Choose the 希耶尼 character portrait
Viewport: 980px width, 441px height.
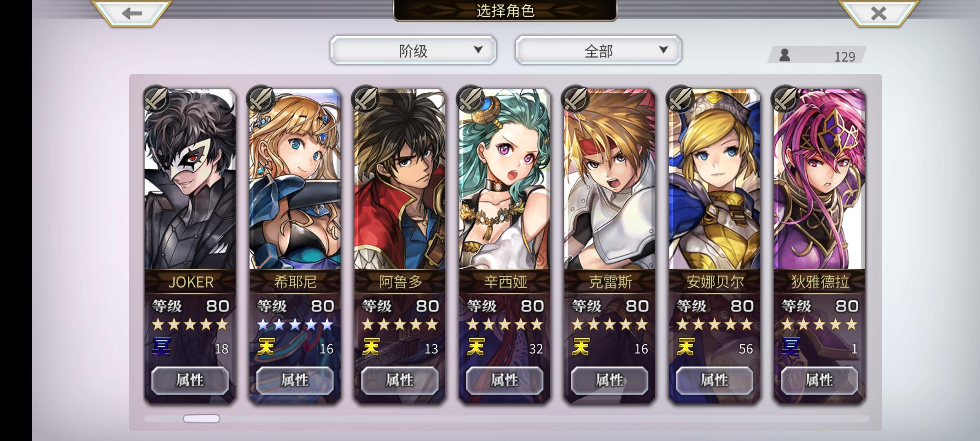click(295, 180)
